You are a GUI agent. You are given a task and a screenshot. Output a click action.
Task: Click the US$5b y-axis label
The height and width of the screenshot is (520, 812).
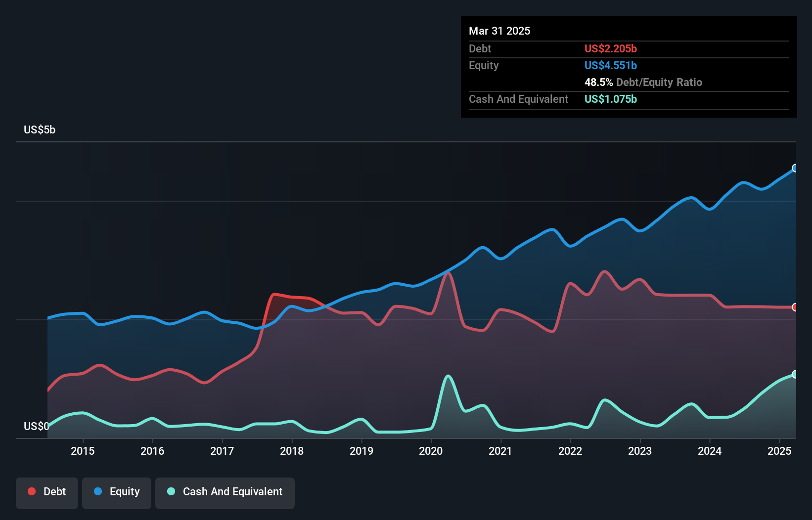(x=40, y=130)
